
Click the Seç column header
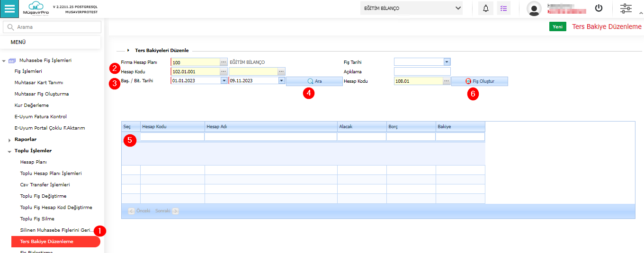click(x=131, y=127)
